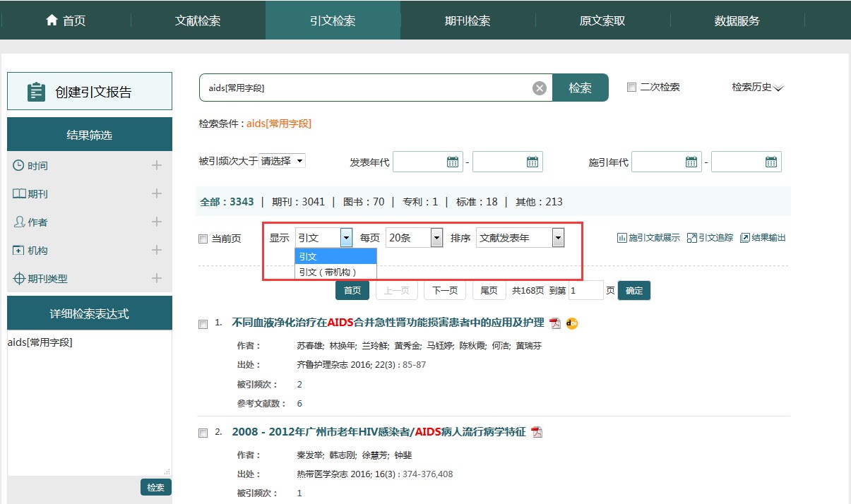Expand 检索历史 search history
The width and height of the screenshot is (851, 504).
[x=758, y=88]
